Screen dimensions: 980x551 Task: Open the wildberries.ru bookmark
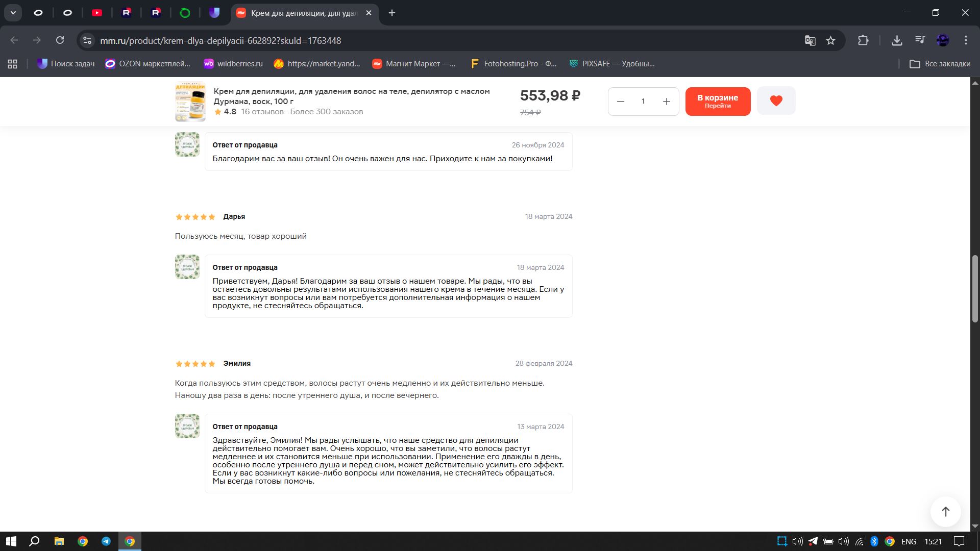pos(233,64)
